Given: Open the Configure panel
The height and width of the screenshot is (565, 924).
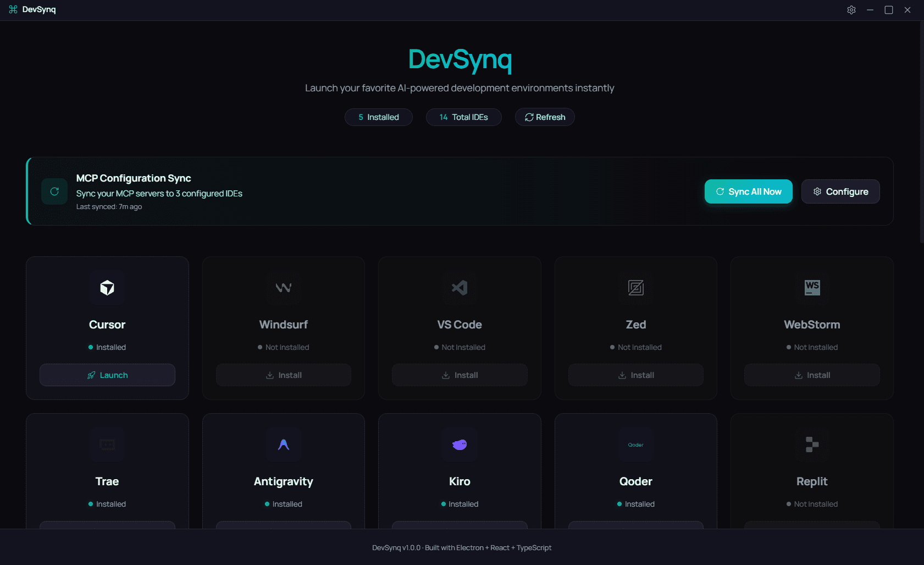Looking at the screenshot, I should [x=840, y=191].
